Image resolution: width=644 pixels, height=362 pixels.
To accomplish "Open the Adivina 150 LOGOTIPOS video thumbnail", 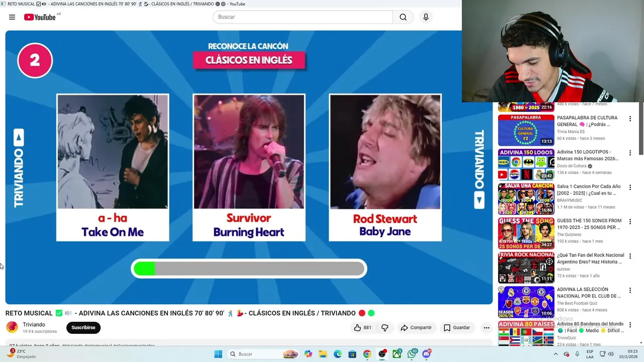I will [x=526, y=164].
